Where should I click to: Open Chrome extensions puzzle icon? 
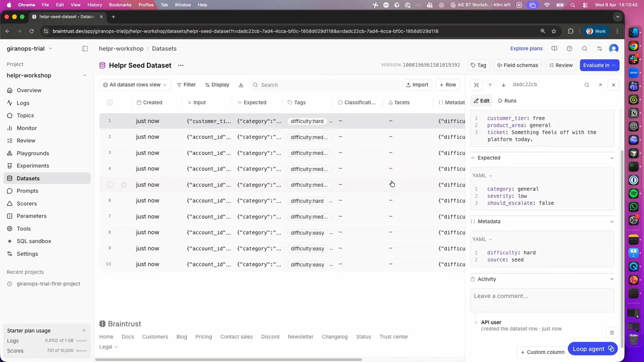[571, 31]
